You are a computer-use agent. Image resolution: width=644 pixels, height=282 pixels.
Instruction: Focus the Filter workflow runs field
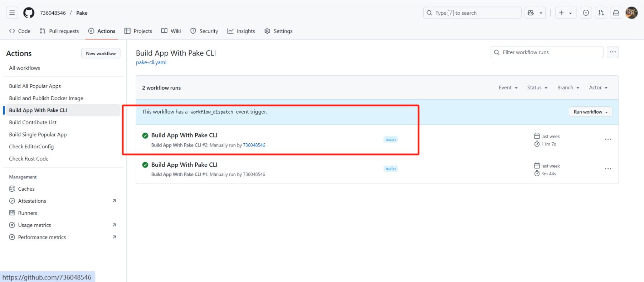547,52
